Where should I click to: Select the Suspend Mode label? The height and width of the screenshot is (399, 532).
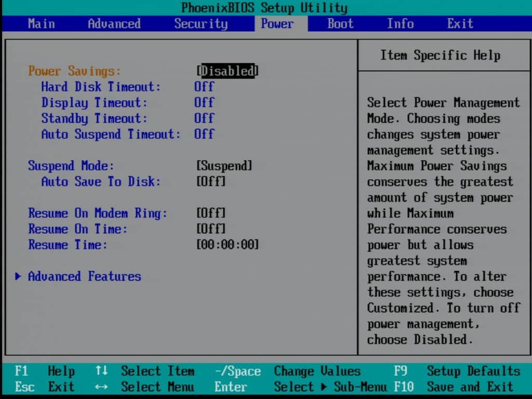[71, 166]
